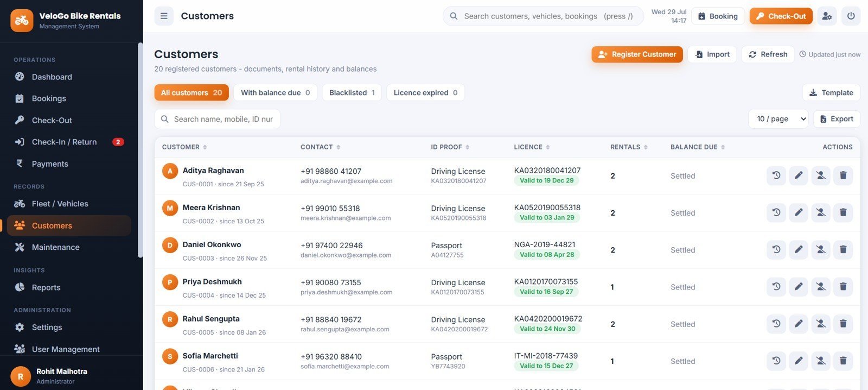This screenshot has height=390, width=868.
Task: Click the Register Customer button
Action: (637, 54)
